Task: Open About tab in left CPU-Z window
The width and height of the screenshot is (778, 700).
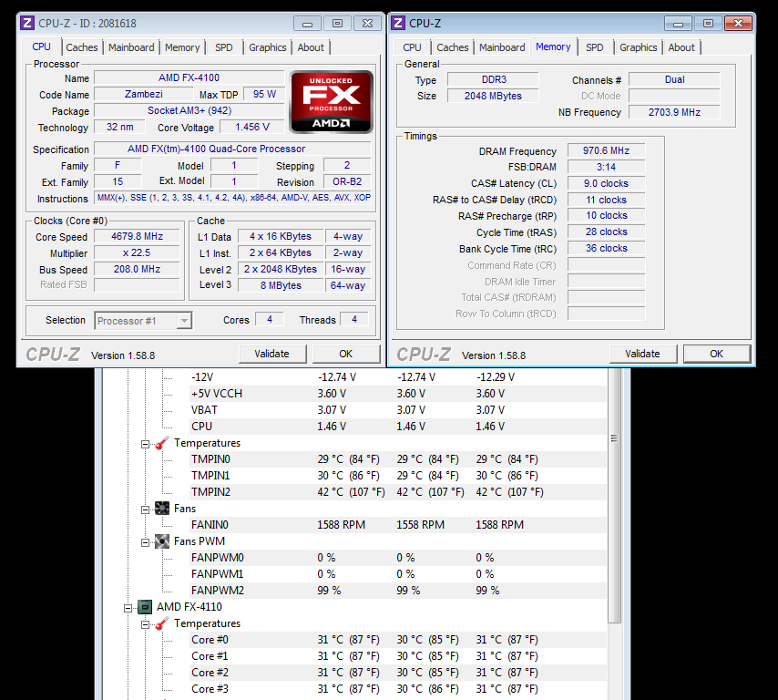Action: 311,48
